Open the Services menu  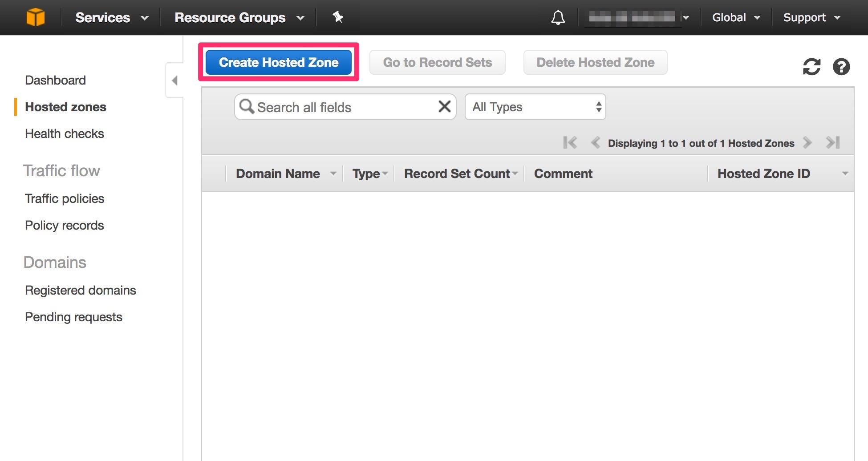112,17
